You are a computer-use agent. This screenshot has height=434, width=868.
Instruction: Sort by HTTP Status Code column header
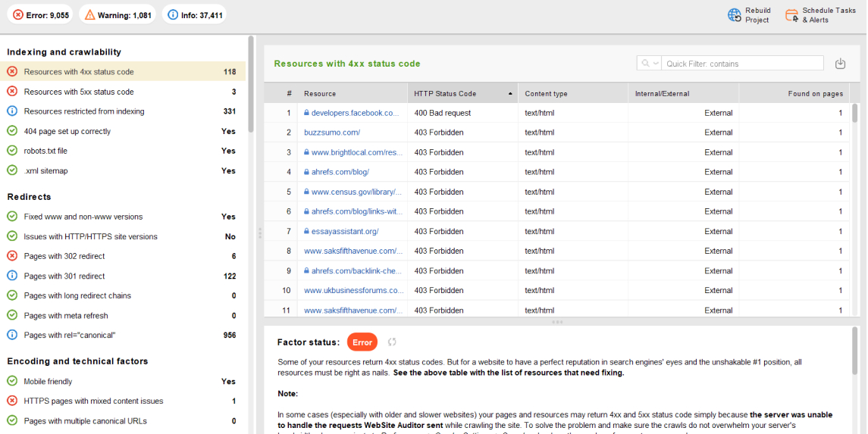point(462,93)
